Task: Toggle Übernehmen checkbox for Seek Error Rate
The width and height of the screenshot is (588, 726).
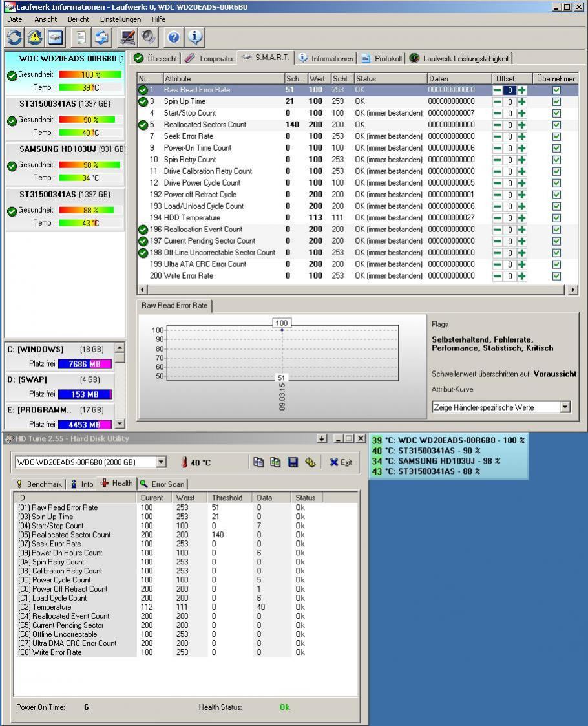Action: [556, 136]
